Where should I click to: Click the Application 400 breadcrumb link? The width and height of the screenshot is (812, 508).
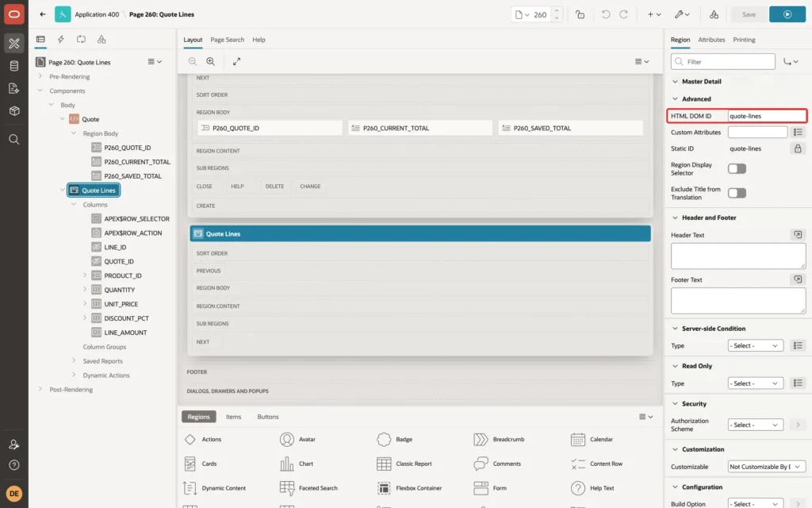pos(97,14)
